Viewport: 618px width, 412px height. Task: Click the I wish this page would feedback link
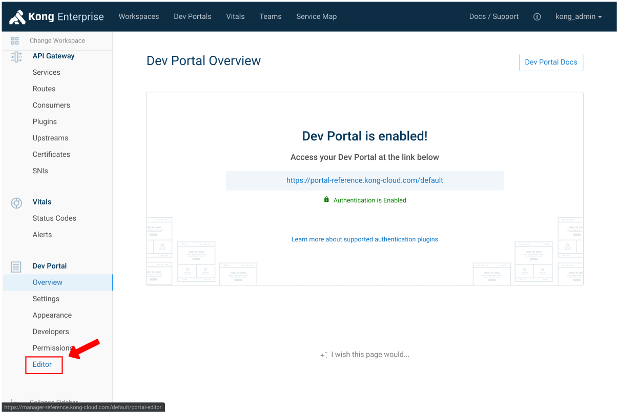pos(370,354)
